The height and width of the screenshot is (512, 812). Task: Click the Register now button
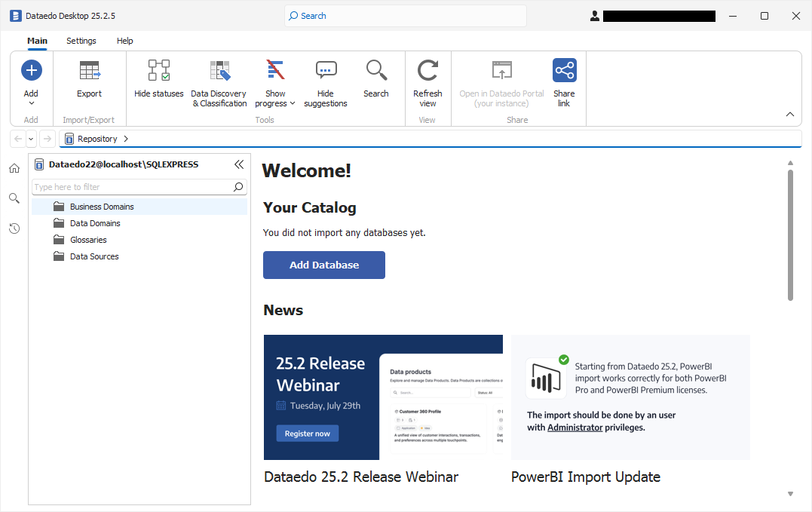(x=308, y=434)
